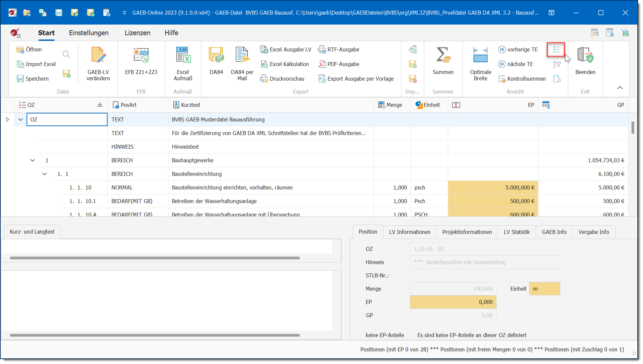Collapse the Baustelleneinrichtung section 1.1
643x364 pixels.
click(44, 174)
